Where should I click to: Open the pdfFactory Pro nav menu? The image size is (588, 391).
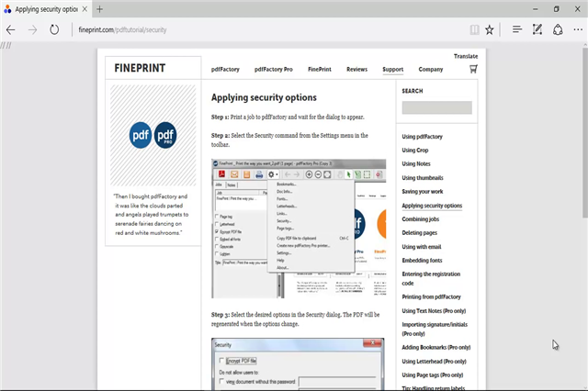pos(274,69)
